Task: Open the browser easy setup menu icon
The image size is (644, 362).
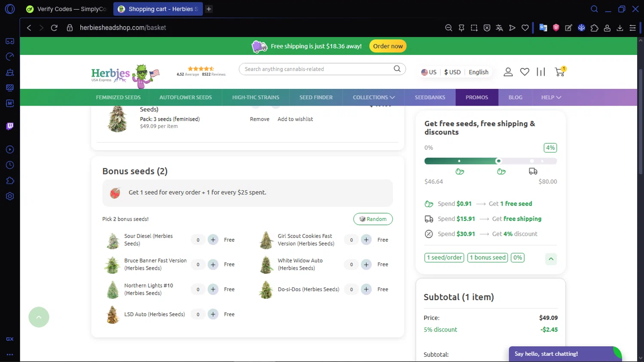Action: 632,28
